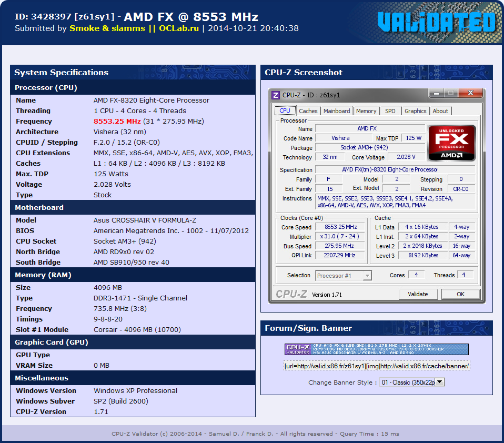Open the Caches tab
Image resolution: width=504 pixels, height=443 pixels.
tap(308, 111)
